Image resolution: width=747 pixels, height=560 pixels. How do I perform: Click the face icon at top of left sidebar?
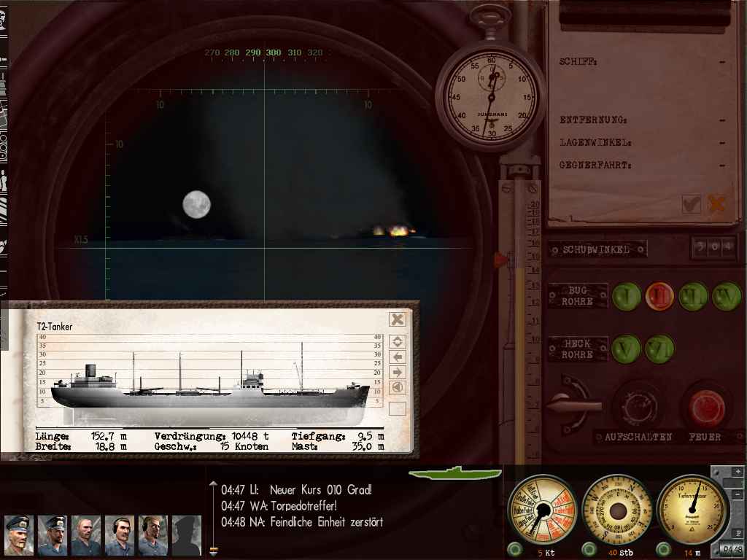tap(3, 20)
